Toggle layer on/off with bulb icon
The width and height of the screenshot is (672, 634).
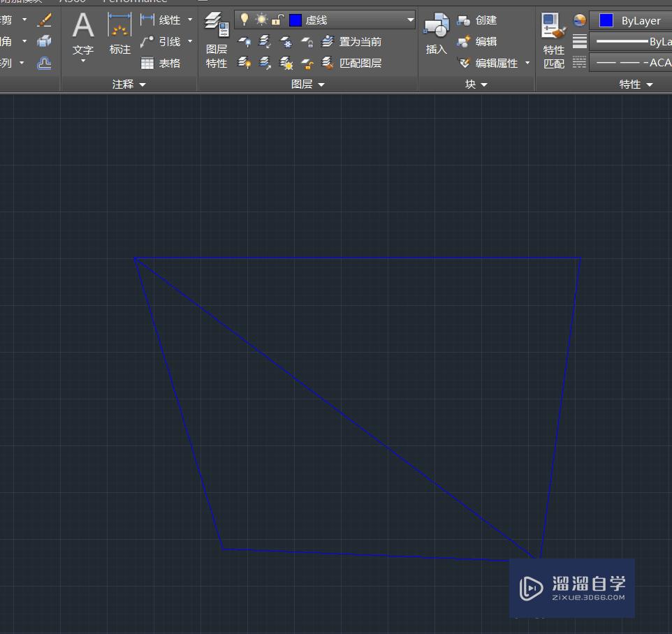click(x=244, y=20)
